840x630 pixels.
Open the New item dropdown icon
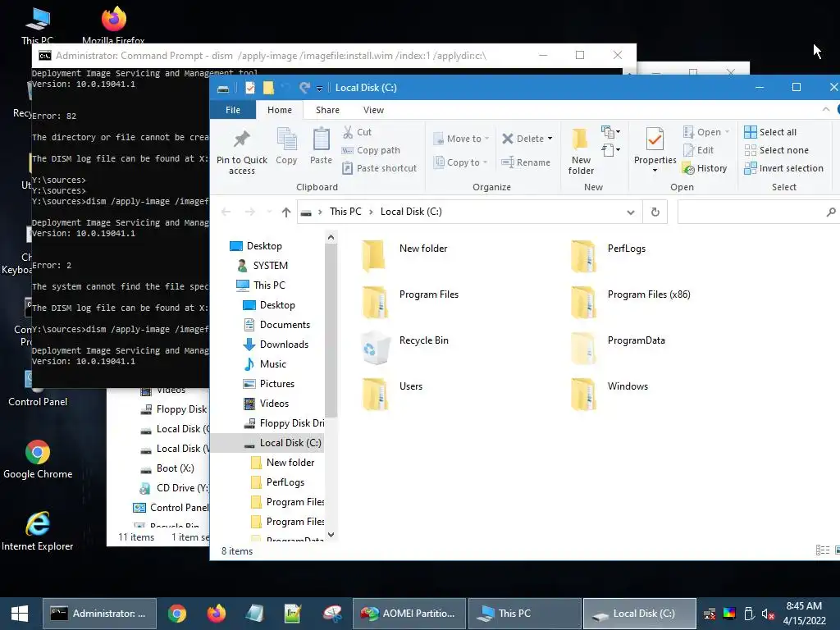pos(610,131)
